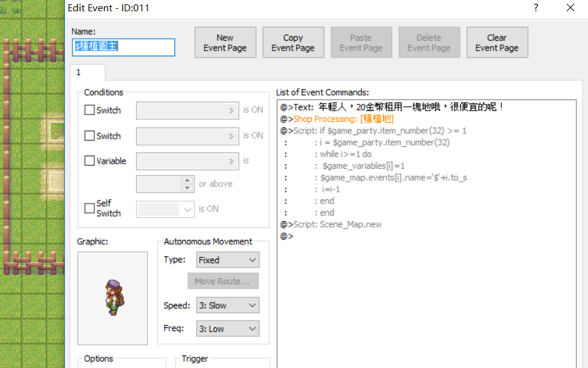Click Clear Event Page button
Viewport: 588px width, 368px height.
coord(497,42)
